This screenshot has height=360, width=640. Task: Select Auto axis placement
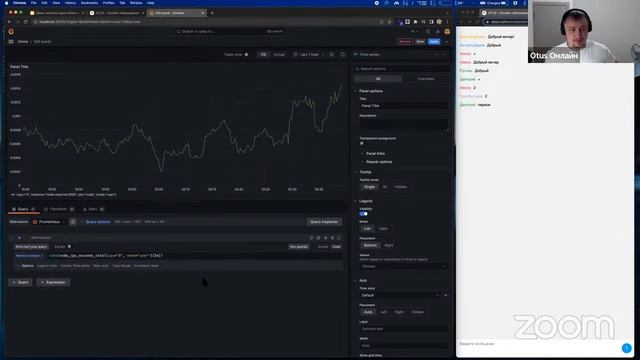(368, 312)
